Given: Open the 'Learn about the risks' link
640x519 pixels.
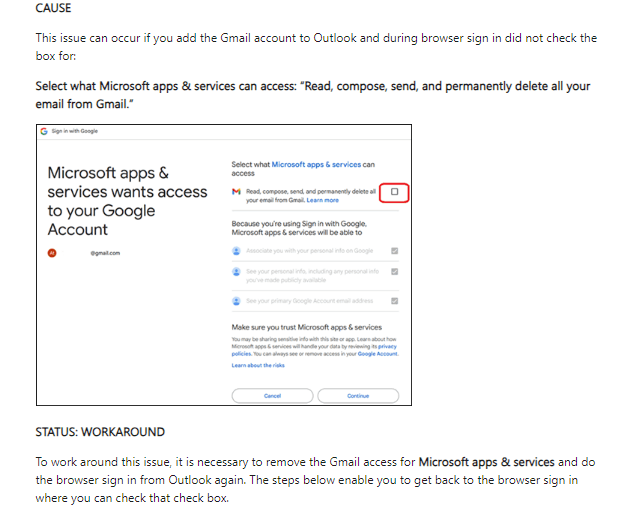Looking at the screenshot, I should click(258, 365).
